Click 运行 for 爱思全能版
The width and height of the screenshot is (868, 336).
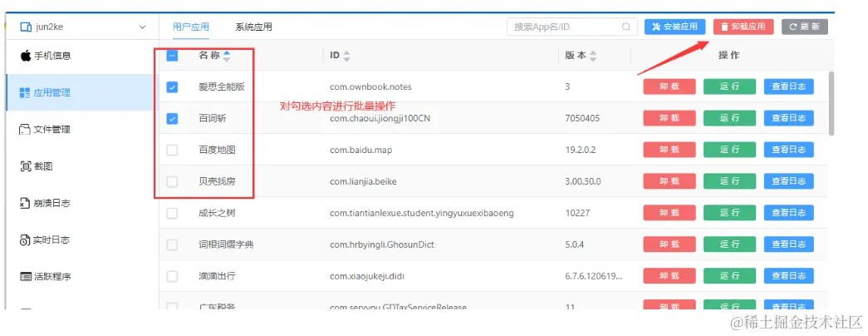pos(729,87)
